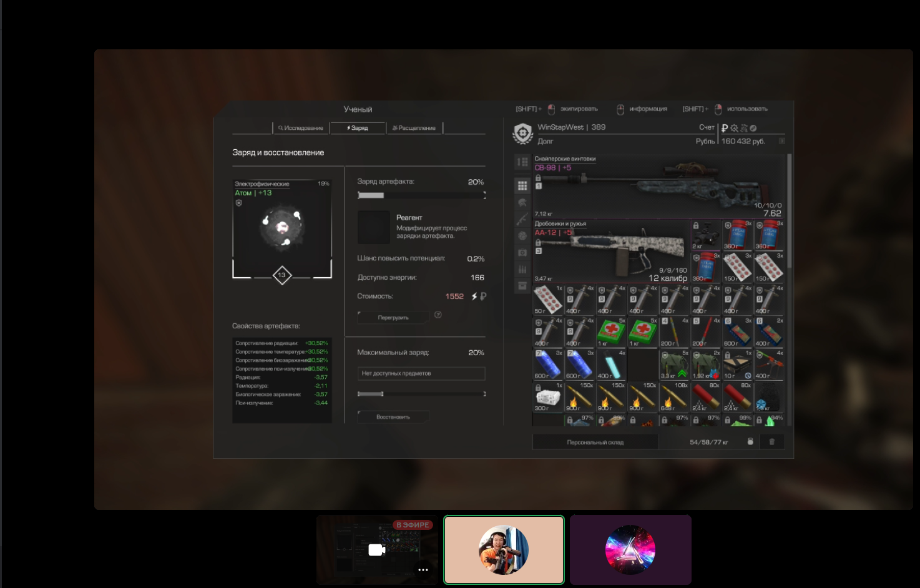Select the participant tile with neon triangle avatar
This screenshot has height=588, width=920.
click(630, 549)
